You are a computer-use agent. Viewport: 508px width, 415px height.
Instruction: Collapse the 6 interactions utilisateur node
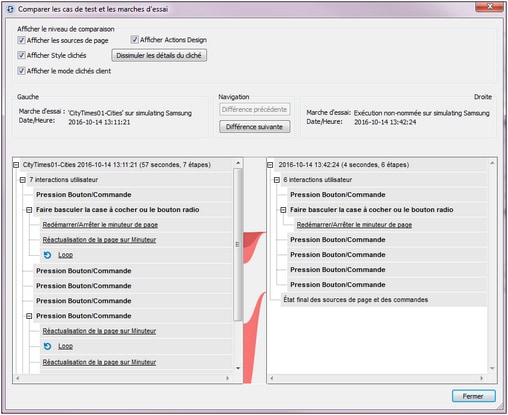coord(277,180)
